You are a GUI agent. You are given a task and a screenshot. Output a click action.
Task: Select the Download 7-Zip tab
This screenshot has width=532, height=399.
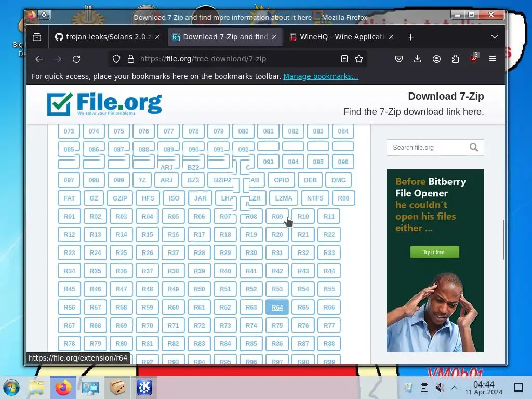point(224,37)
